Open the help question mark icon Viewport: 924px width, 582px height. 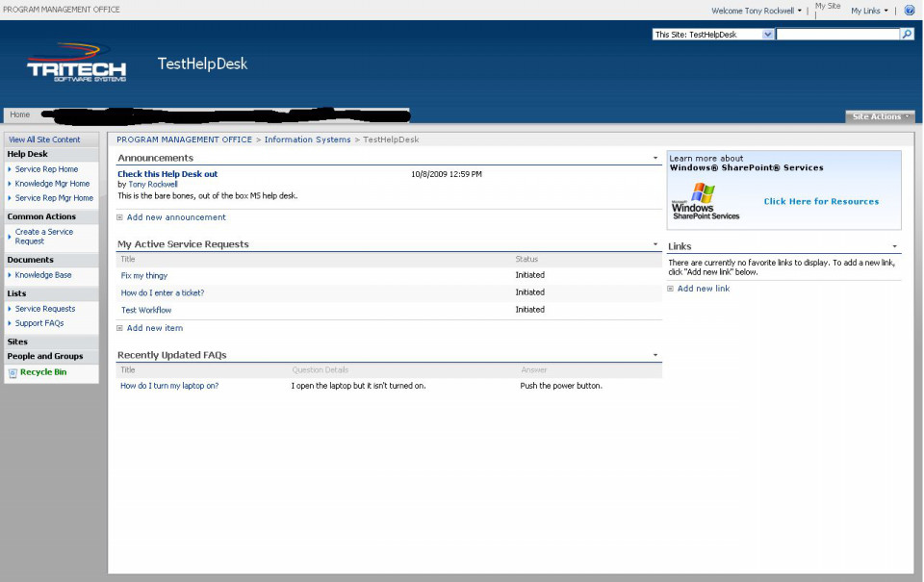click(910, 11)
